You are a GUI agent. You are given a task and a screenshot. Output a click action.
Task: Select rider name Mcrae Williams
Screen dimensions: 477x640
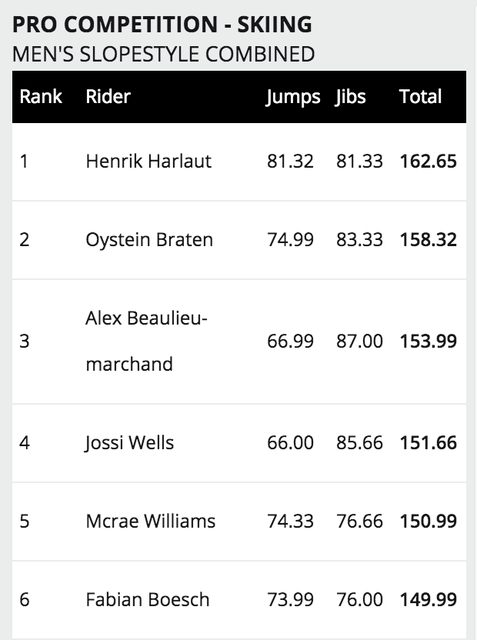(151, 521)
